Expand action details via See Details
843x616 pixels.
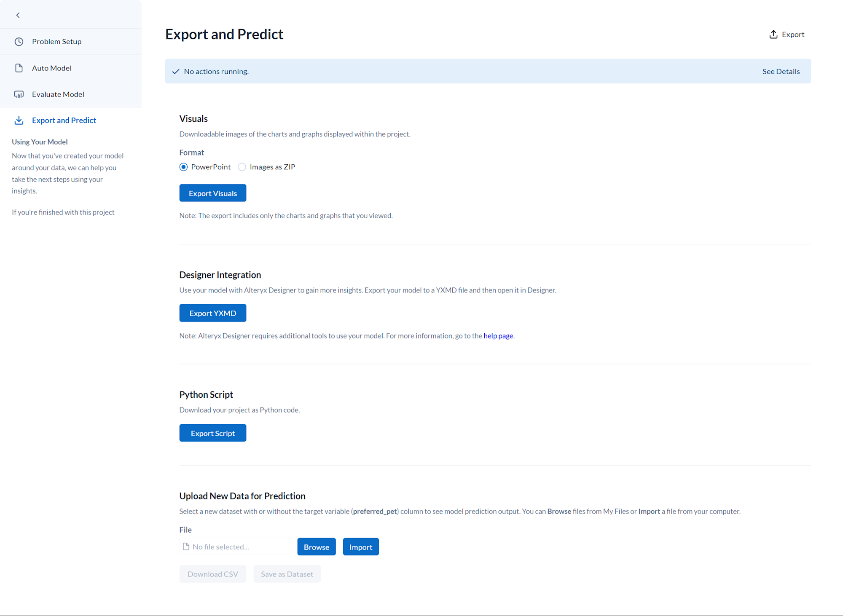tap(781, 72)
